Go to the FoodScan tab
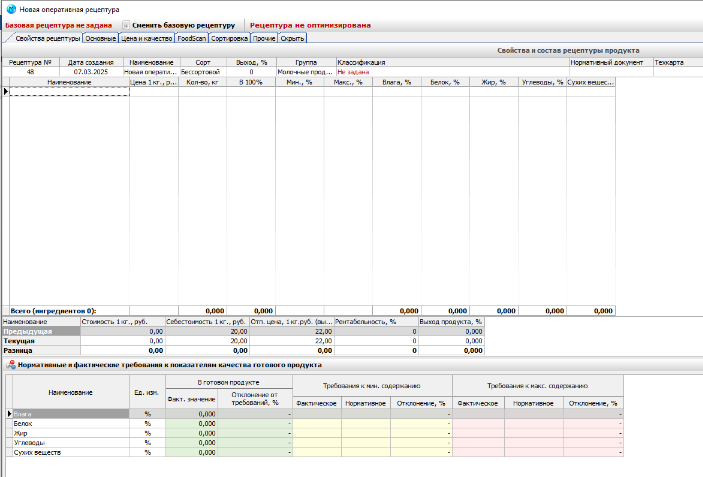This screenshot has width=703, height=477. [x=191, y=38]
